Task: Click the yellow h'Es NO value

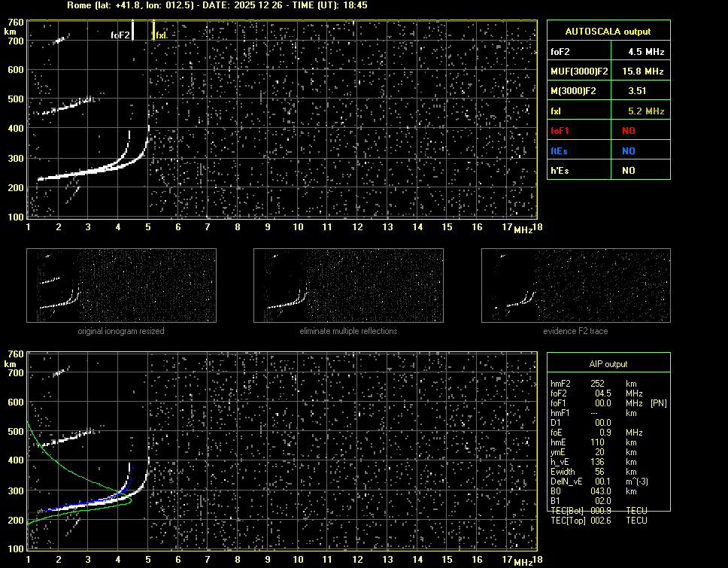Action: click(628, 171)
